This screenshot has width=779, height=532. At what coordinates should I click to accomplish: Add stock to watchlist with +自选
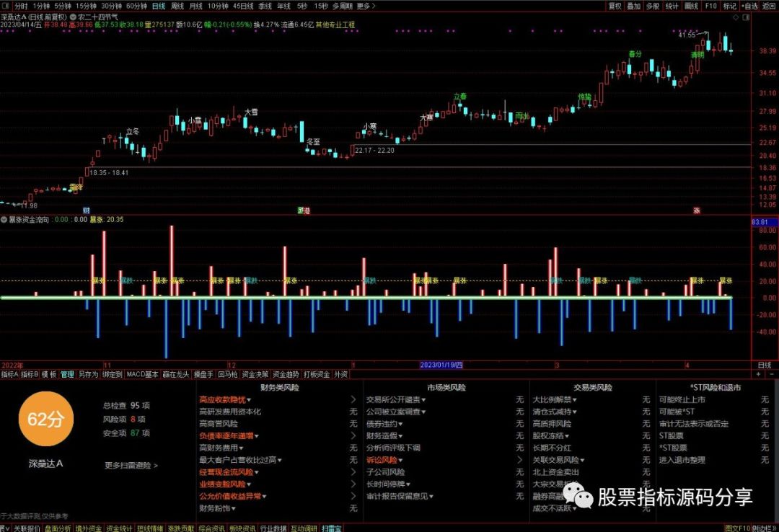coord(749,6)
